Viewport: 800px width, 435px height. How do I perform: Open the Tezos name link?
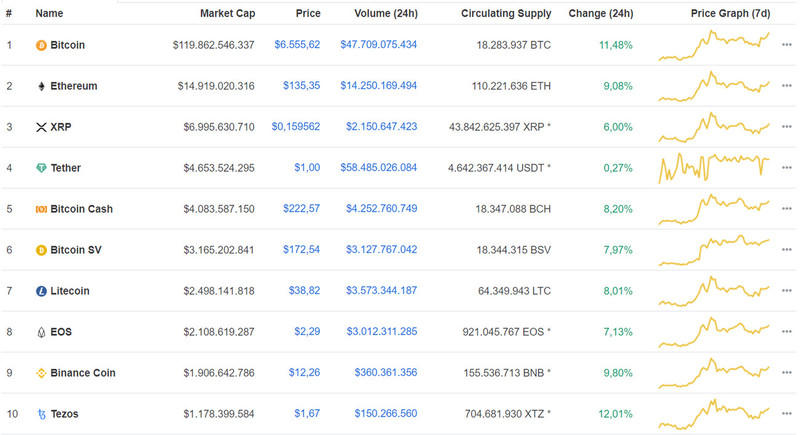tap(64, 414)
